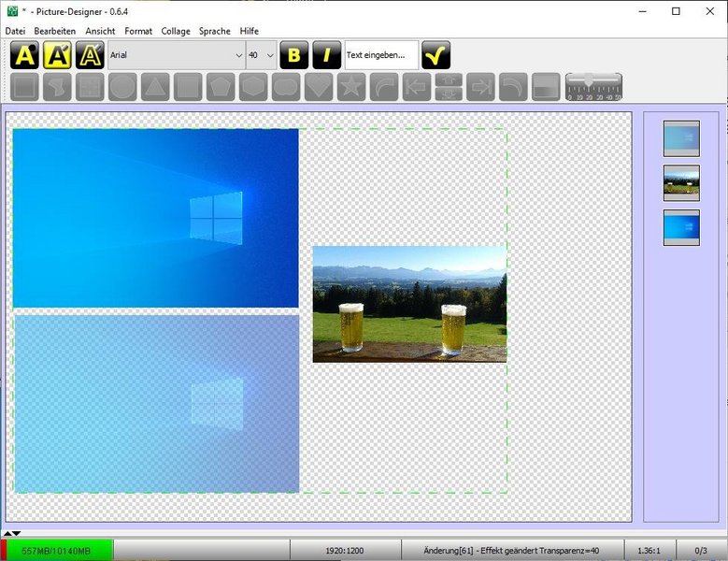
Task: Select the transparent Windows thumbnail in sidebar
Action: pos(681,139)
